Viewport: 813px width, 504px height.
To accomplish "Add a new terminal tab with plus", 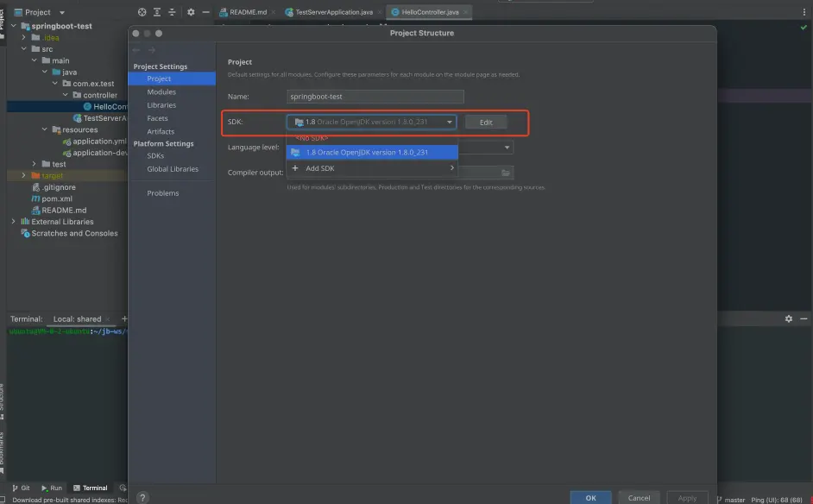I will (124, 319).
